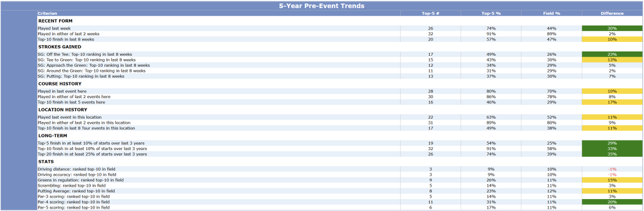Click the 28 count for last event here
644x211 pixels.
[430, 91]
